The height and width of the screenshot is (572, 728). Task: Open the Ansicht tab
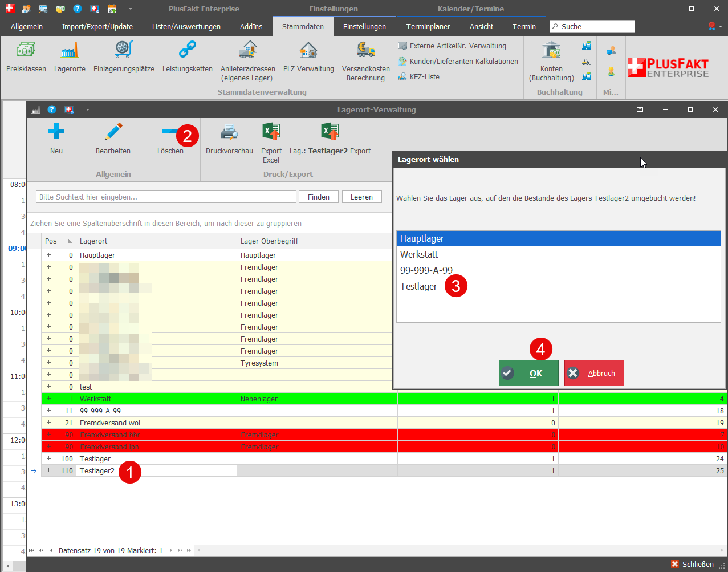tap(482, 26)
